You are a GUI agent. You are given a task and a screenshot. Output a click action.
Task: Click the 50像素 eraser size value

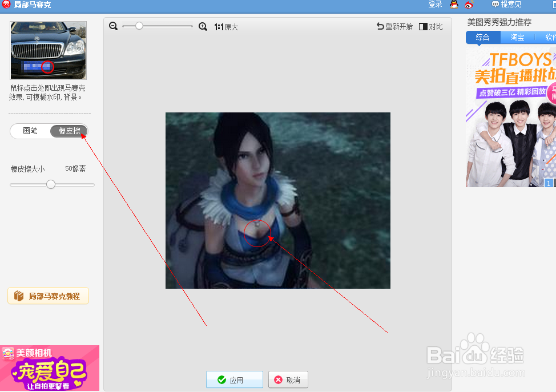pyautogui.click(x=75, y=169)
